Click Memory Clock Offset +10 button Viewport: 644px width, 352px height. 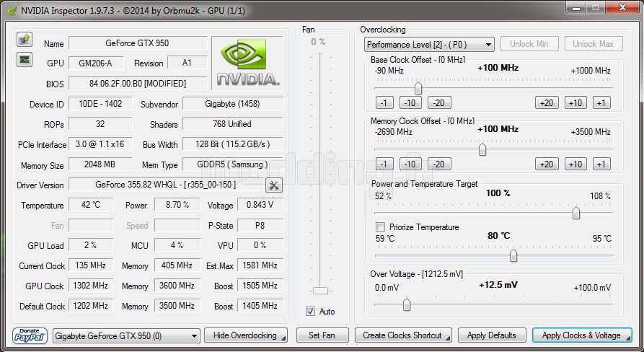tap(575, 164)
